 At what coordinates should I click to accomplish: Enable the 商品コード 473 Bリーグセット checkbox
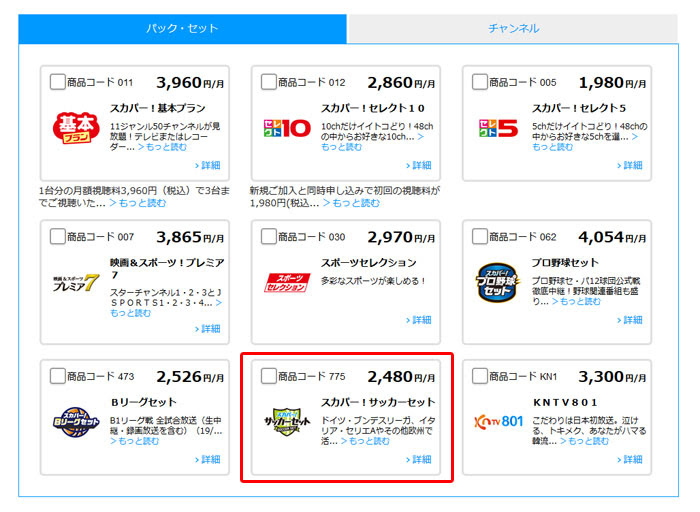(58, 376)
